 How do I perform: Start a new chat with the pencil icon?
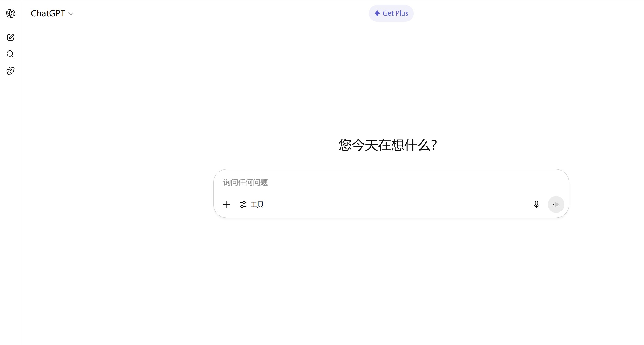point(11,37)
